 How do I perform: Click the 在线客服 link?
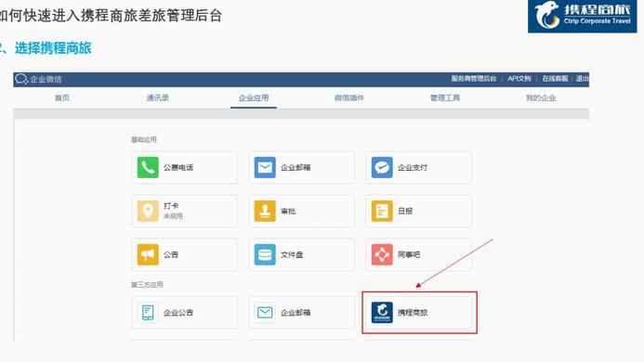(555, 78)
